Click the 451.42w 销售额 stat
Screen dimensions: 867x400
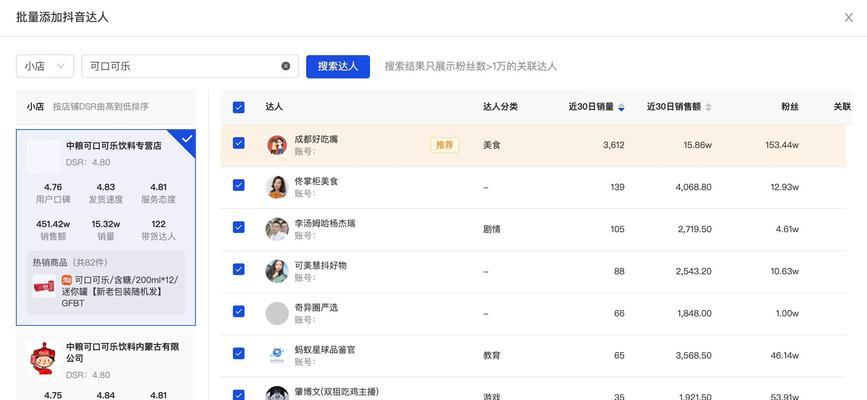click(x=53, y=230)
